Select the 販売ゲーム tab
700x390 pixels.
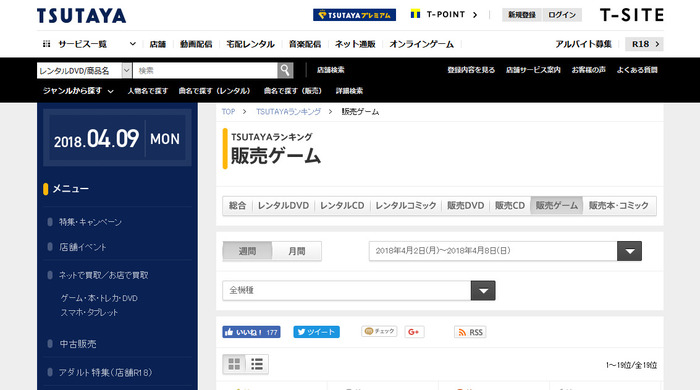click(x=557, y=206)
